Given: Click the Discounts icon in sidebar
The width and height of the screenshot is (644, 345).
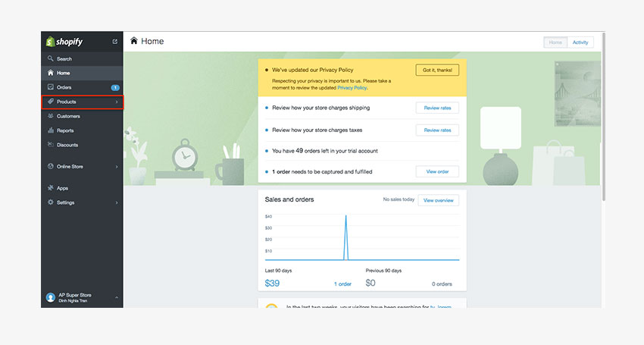Looking at the screenshot, I should (x=51, y=145).
